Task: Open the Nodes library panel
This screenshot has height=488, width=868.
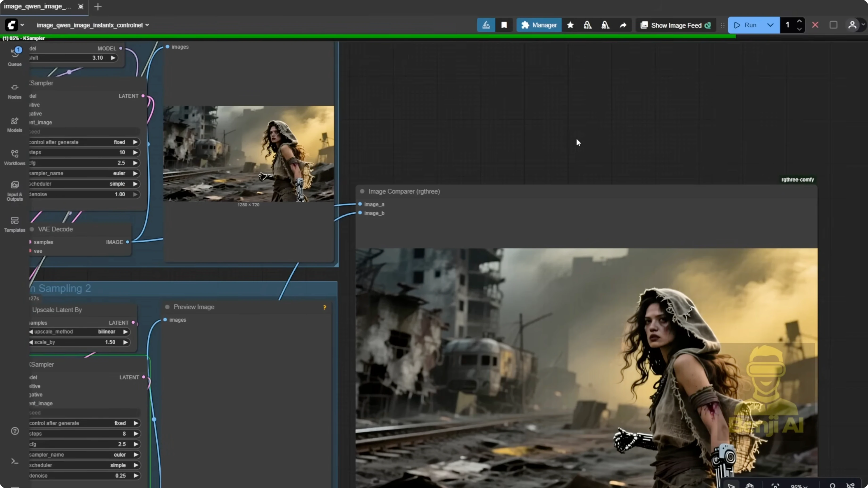Action: click(14, 91)
